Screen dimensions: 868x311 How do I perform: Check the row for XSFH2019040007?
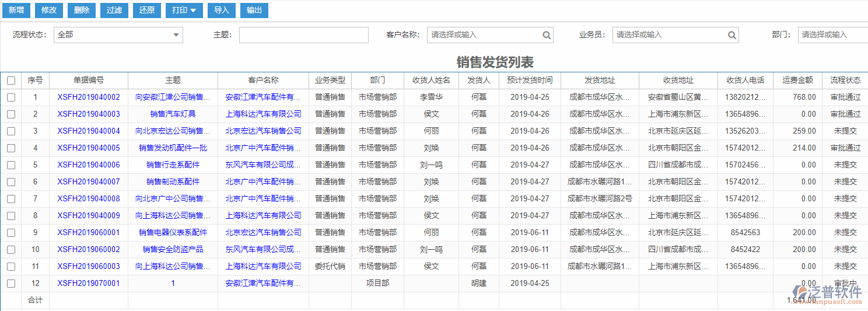click(11, 182)
